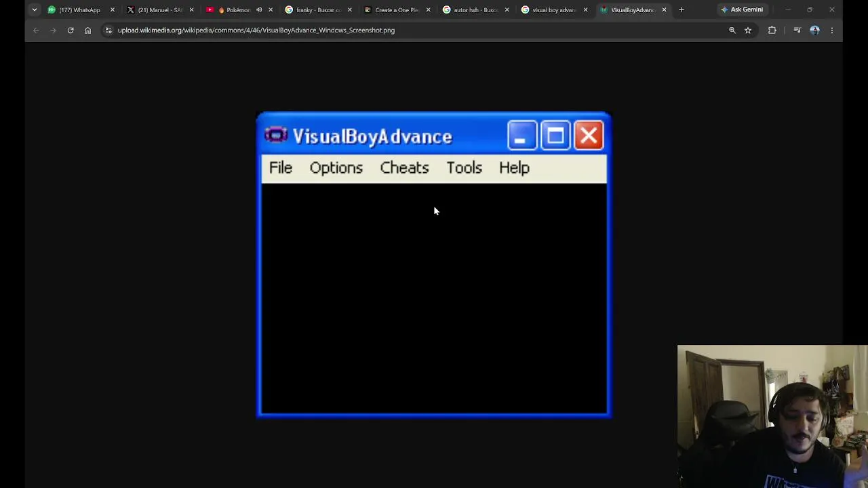Click the red VisualBoyAdvance close button
This screenshot has width=868, height=488.
pyautogui.click(x=589, y=136)
